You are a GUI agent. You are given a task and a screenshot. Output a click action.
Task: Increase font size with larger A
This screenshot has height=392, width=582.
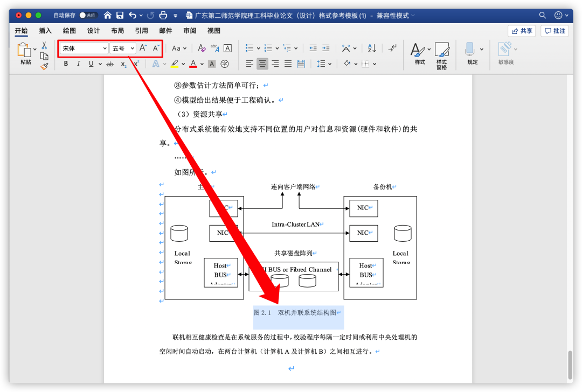pyautogui.click(x=143, y=48)
